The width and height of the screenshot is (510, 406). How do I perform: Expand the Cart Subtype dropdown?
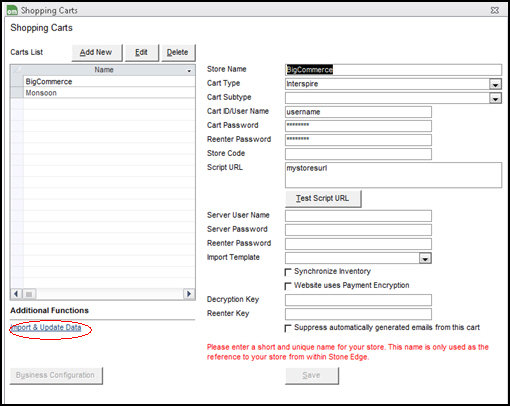[496, 98]
